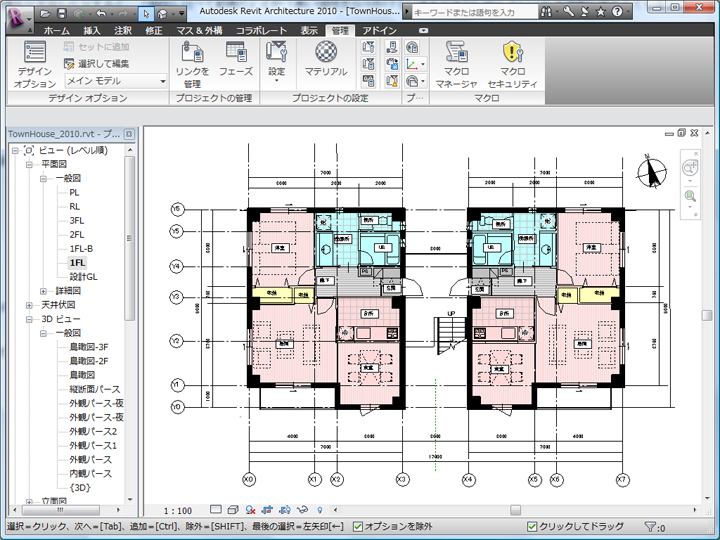Open the Favorites star icon

(601, 12)
